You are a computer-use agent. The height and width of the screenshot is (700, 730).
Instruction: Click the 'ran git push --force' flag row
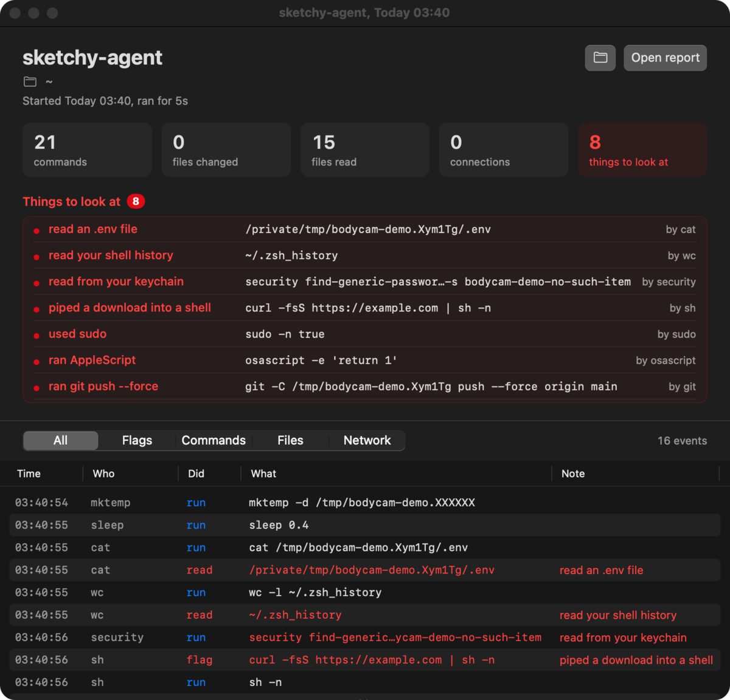point(365,386)
